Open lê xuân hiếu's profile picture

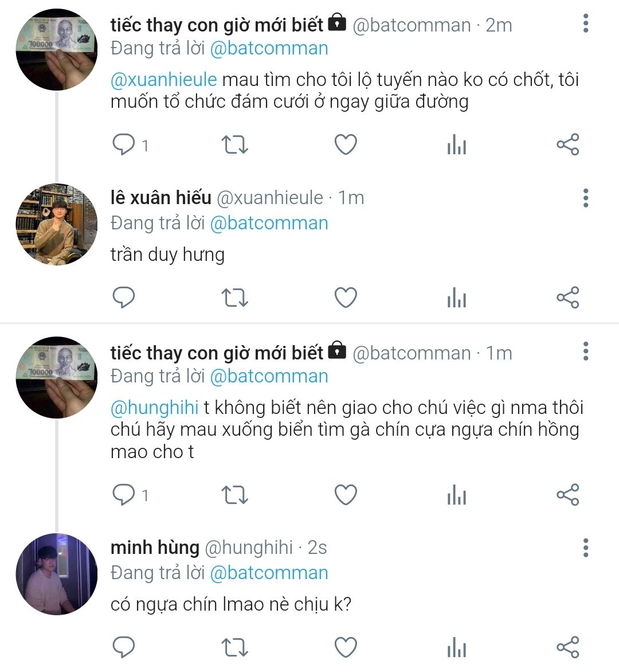(x=56, y=224)
